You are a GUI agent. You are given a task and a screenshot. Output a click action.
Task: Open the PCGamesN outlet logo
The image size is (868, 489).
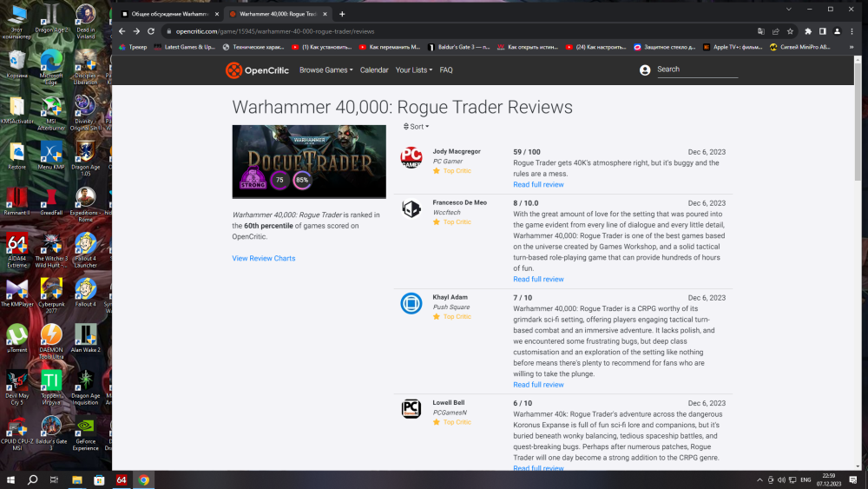[x=411, y=409]
